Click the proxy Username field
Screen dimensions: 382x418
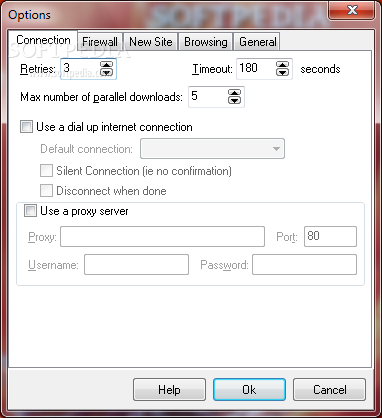tap(136, 265)
